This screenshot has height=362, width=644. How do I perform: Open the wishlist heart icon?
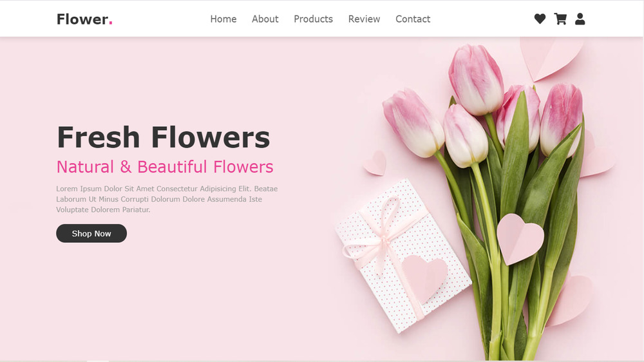coord(540,19)
